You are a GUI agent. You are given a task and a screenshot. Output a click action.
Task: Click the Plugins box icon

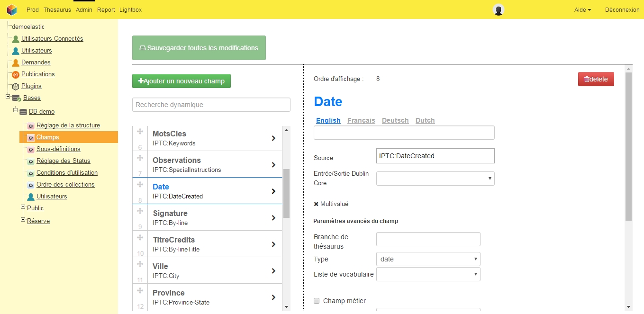(16, 86)
